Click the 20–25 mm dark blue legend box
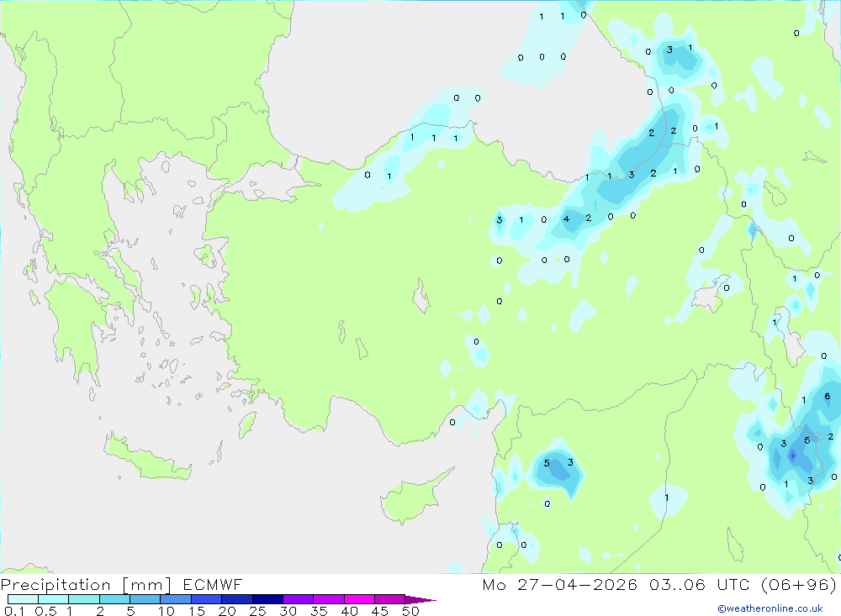841x616 pixels. point(236,599)
